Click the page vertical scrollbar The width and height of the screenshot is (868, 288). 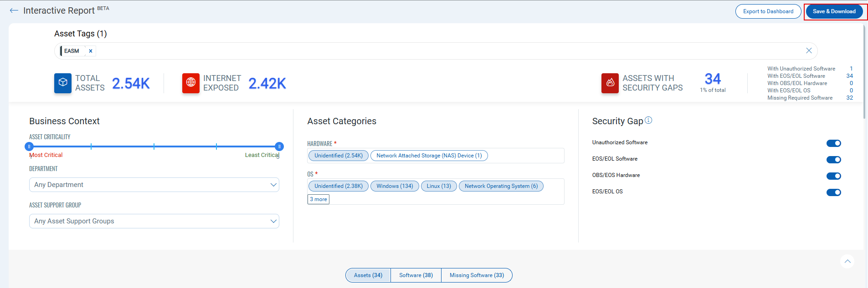(864, 73)
